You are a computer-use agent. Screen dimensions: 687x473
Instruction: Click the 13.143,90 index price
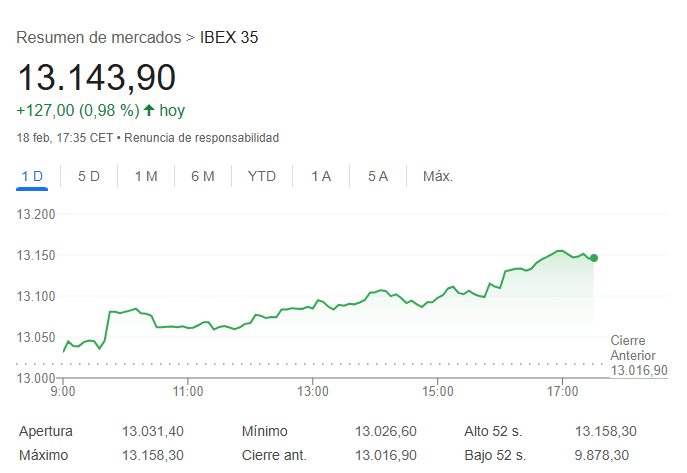[97, 77]
